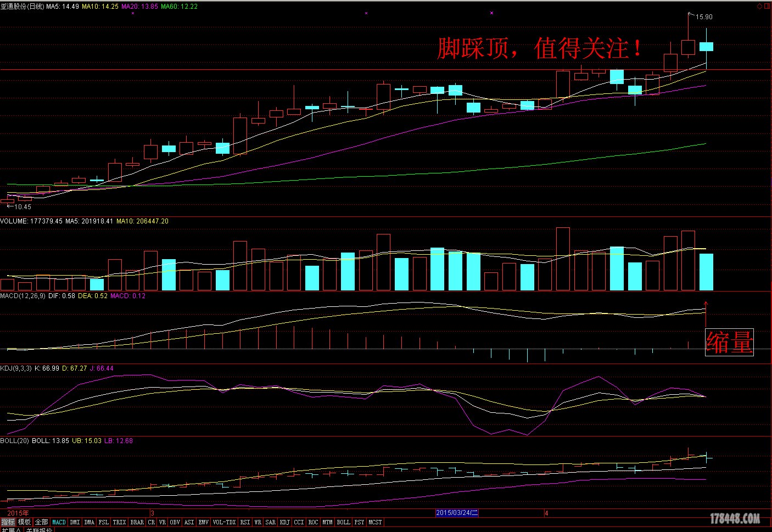
Task: Click the 10.45 low price marker
Action: (23, 207)
